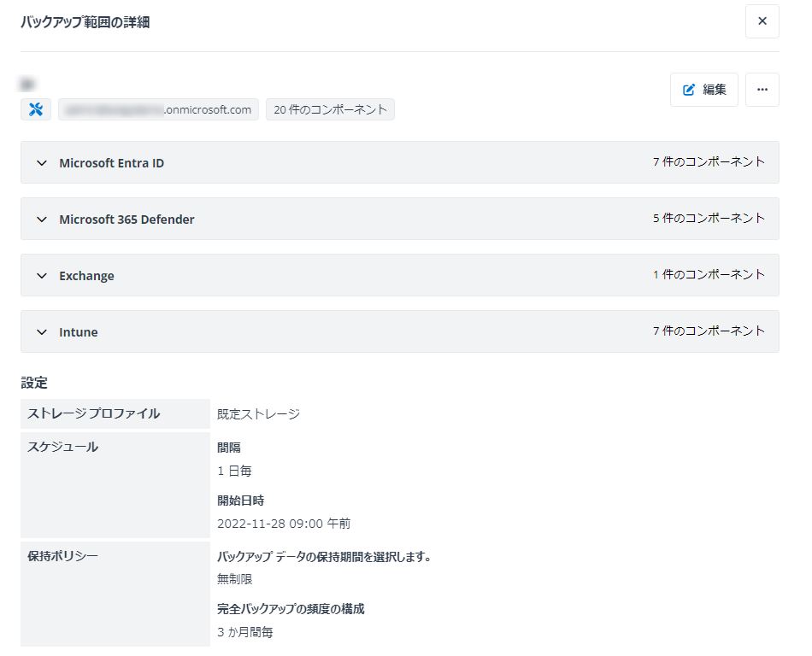Click the 間隔 heading

(229, 448)
